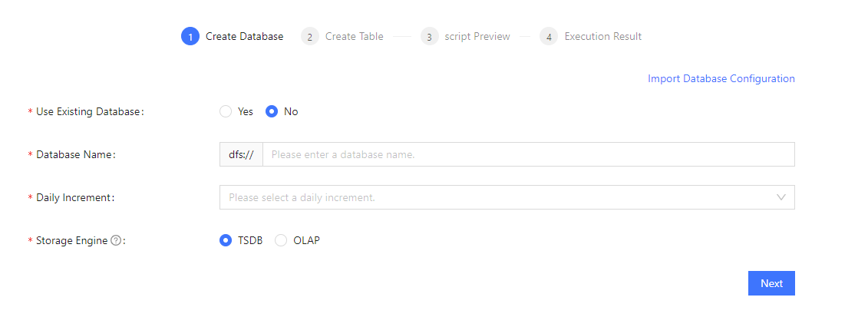
Task: Click the dfs:// prefix addon box
Action: coord(241,154)
